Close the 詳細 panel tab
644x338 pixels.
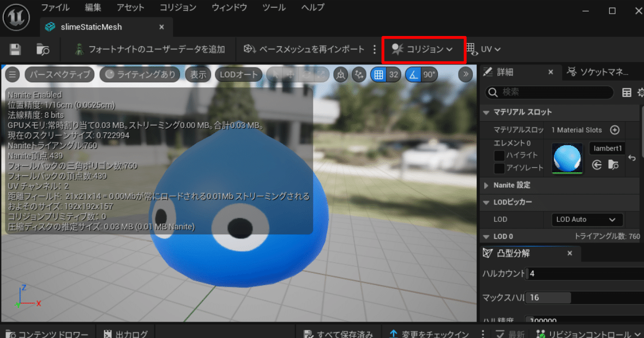coord(551,73)
